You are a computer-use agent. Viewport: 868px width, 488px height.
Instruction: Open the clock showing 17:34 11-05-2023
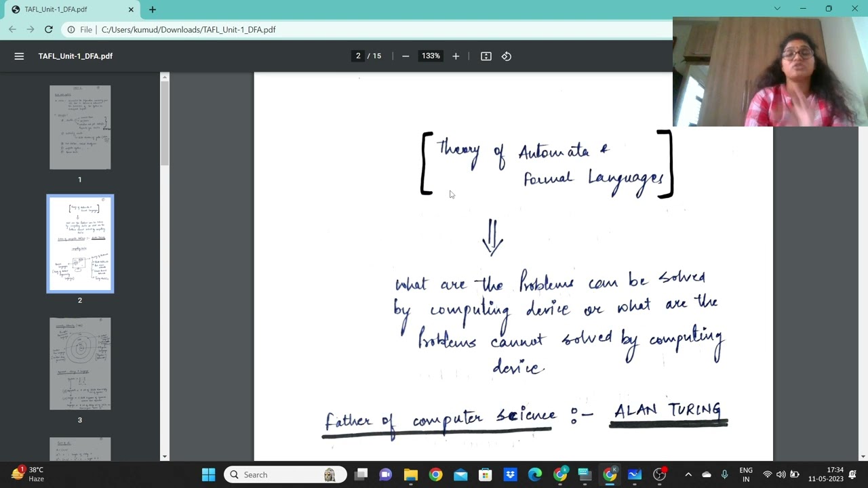[x=825, y=474]
